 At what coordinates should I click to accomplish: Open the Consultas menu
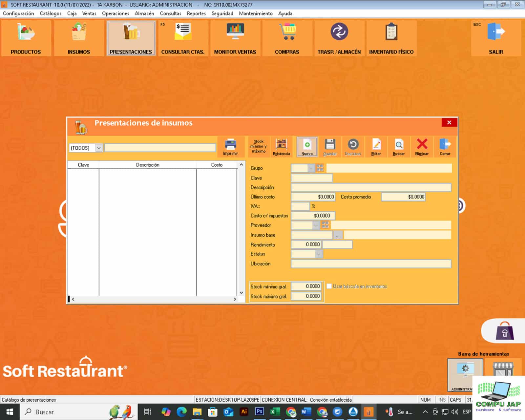click(171, 13)
